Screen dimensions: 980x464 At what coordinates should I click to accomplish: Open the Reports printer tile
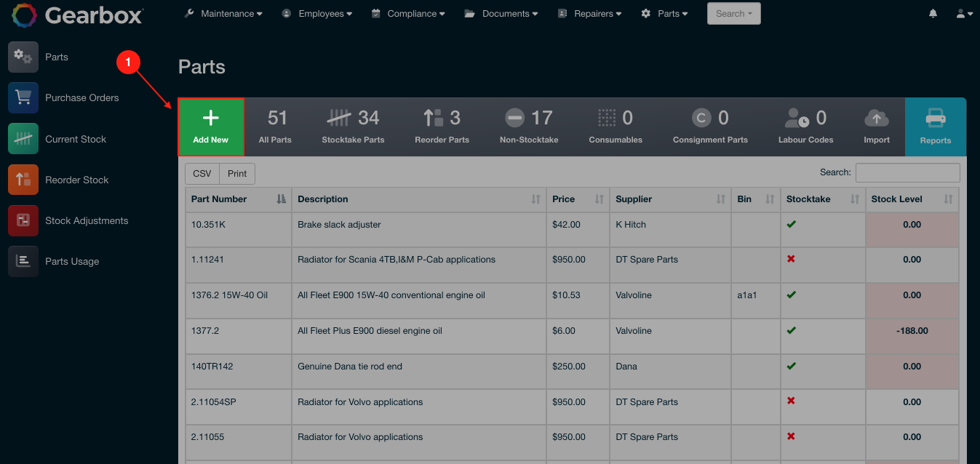pos(935,127)
